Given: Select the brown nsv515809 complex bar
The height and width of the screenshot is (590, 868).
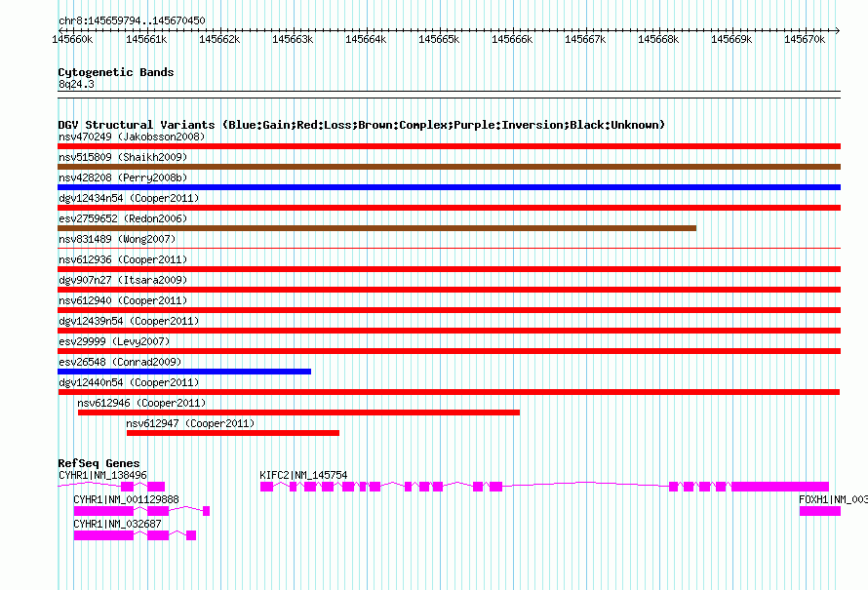Looking at the screenshot, I should 449,167.
